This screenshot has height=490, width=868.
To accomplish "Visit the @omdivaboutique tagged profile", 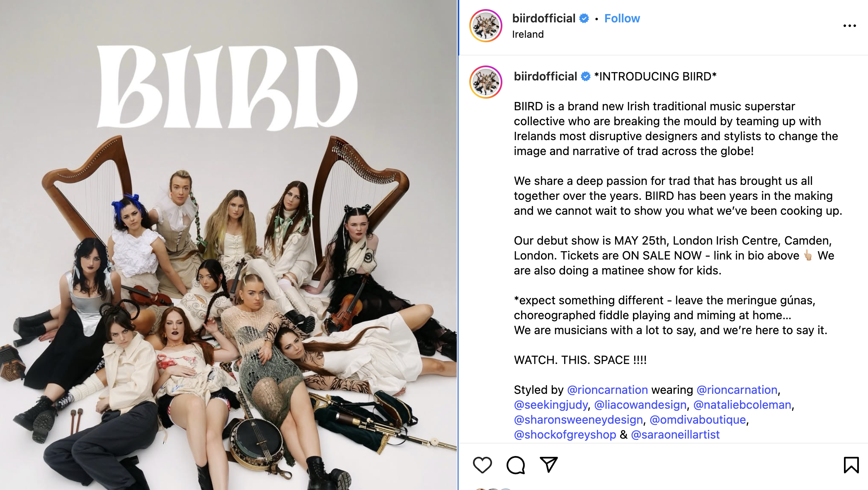I will pos(698,420).
